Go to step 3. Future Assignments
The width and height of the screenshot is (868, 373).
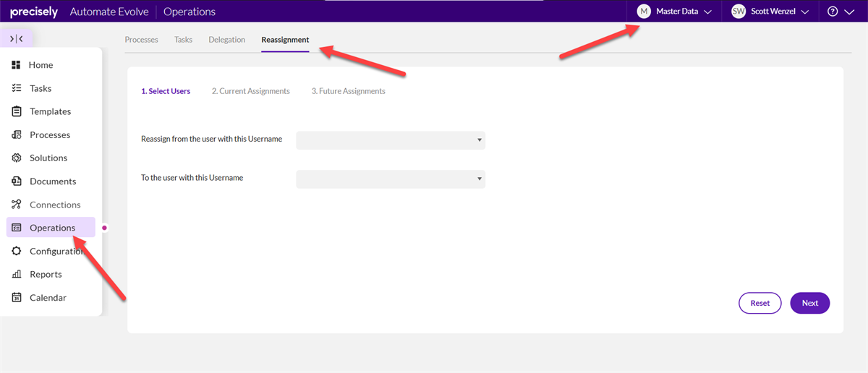pyautogui.click(x=349, y=91)
